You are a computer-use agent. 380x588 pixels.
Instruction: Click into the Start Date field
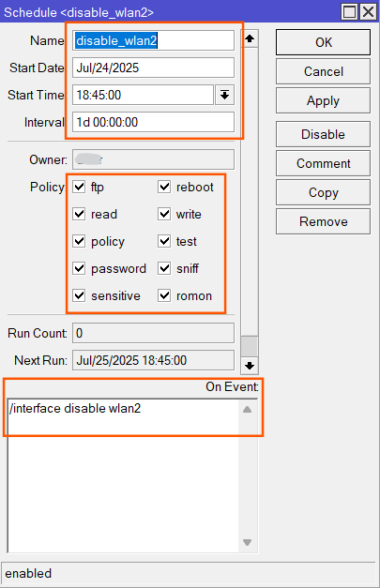pyautogui.click(x=154, y=68)
